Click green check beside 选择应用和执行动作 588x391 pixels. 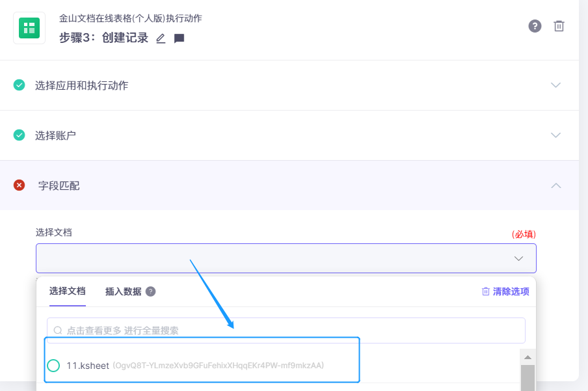(x=19, y=85)
